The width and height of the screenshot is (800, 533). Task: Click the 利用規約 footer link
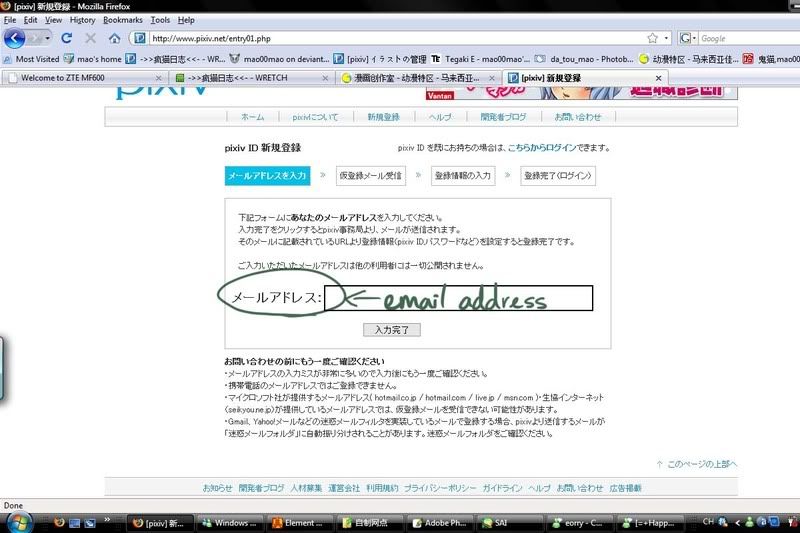point(382,488)
